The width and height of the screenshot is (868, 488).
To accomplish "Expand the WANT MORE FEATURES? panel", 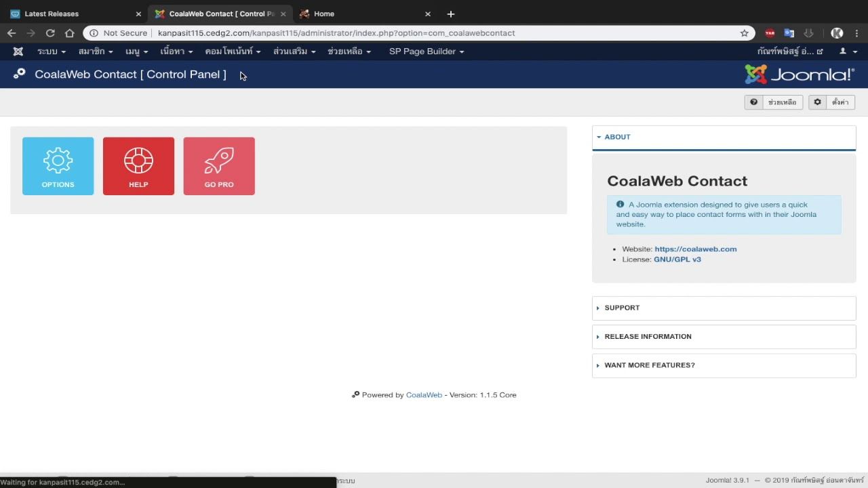I will coord(724,365).
